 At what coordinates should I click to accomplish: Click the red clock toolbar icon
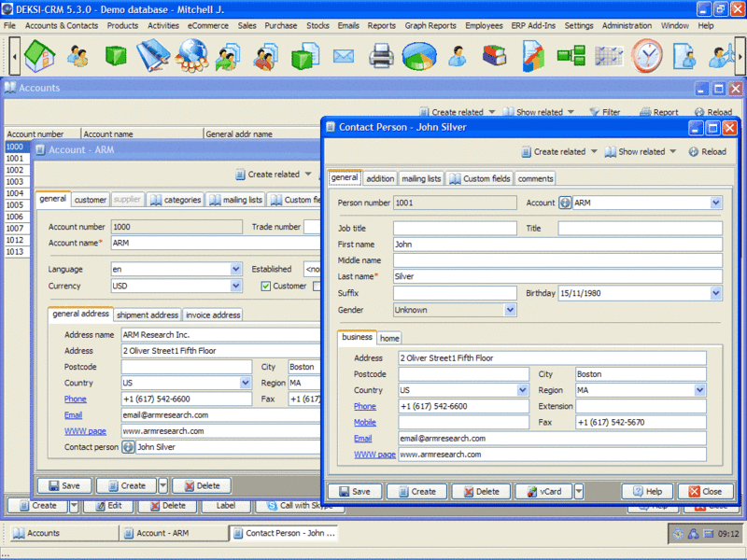coord(647,56)
